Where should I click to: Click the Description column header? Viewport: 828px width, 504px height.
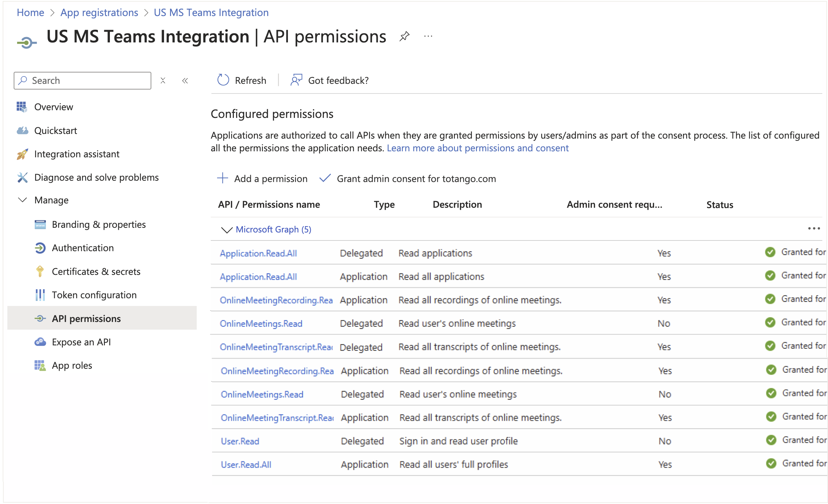click(x=457, y=205)
